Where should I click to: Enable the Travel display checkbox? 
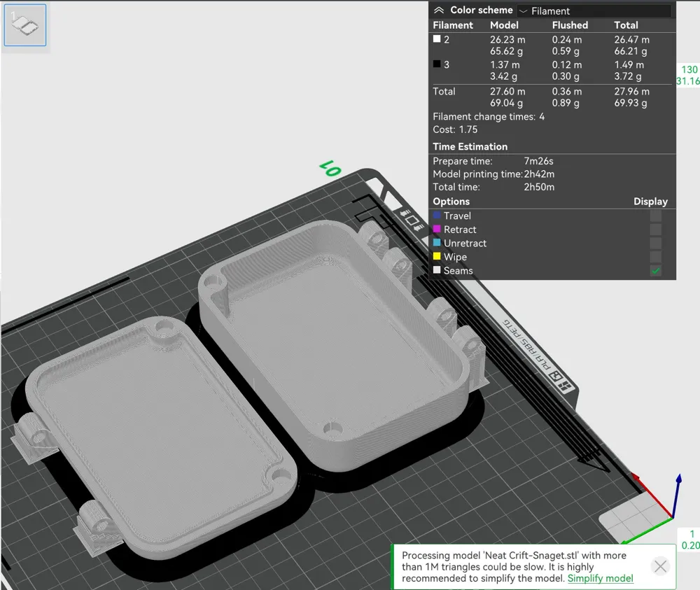pos(655,216)
